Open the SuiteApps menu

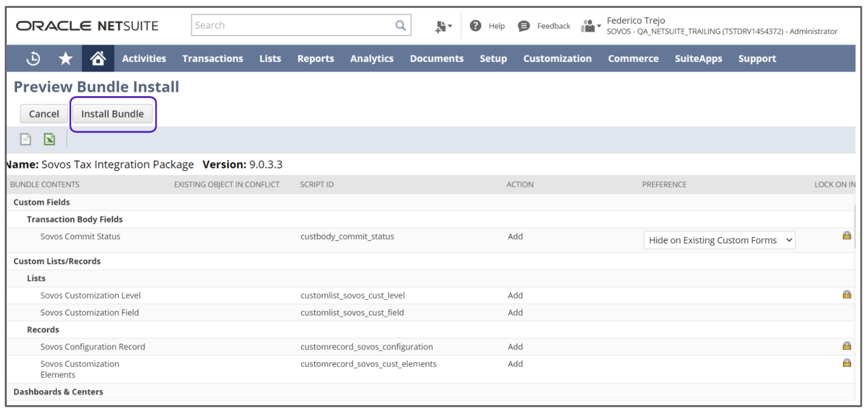point(698,59)
